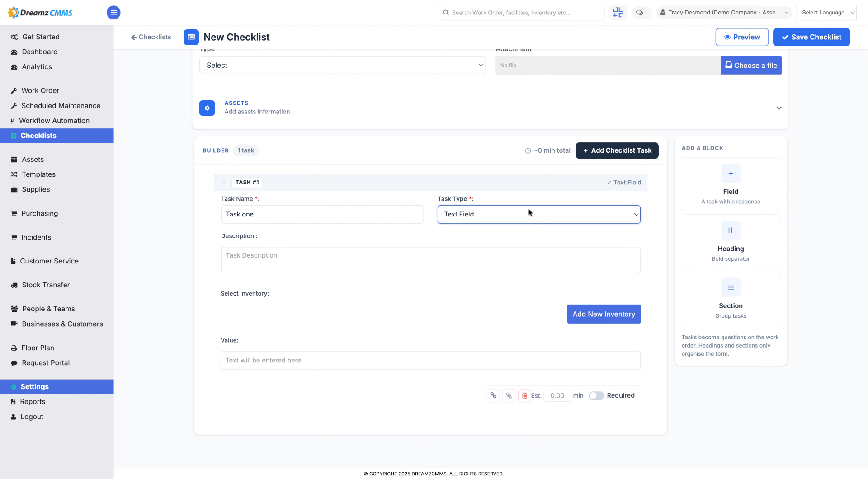Toggle the sidebar hamburger menu button
This screenshot has height=479, width=868.
113,13
